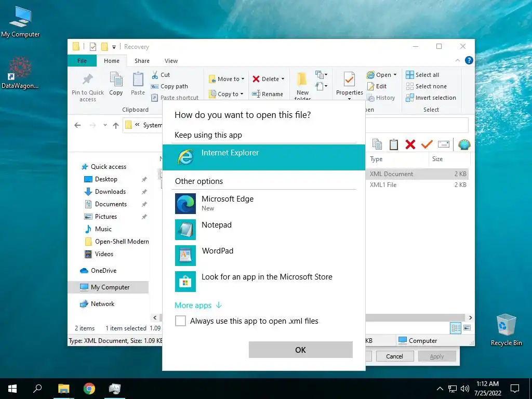Open Google Chrome from the taskbar
The height and width of the screenshot is (399, 532).
[89, 389]
